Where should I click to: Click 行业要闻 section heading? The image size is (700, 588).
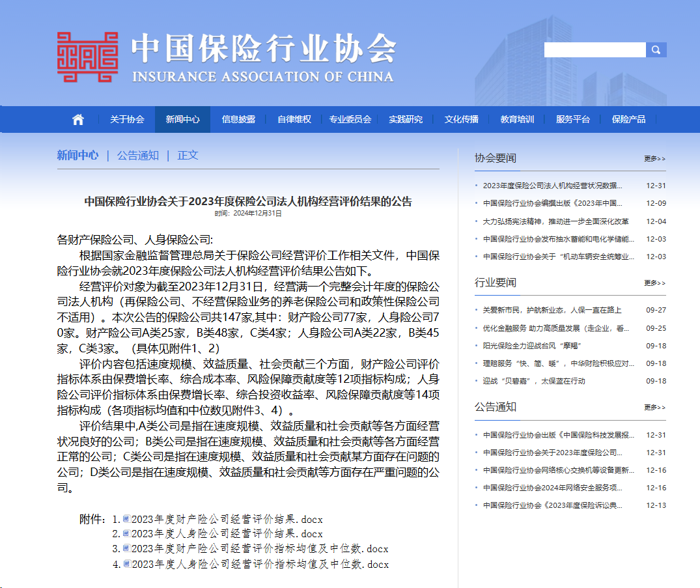[x=495, y=283]
